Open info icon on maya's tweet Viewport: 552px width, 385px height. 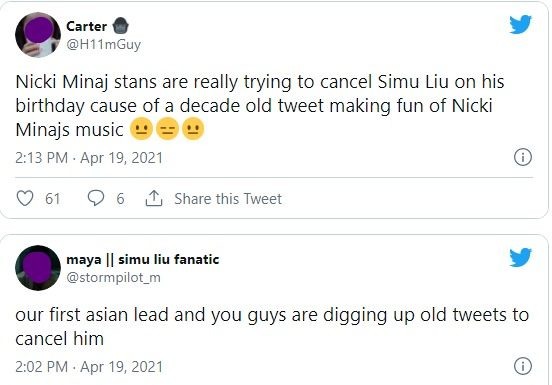(x=523, y=366)
